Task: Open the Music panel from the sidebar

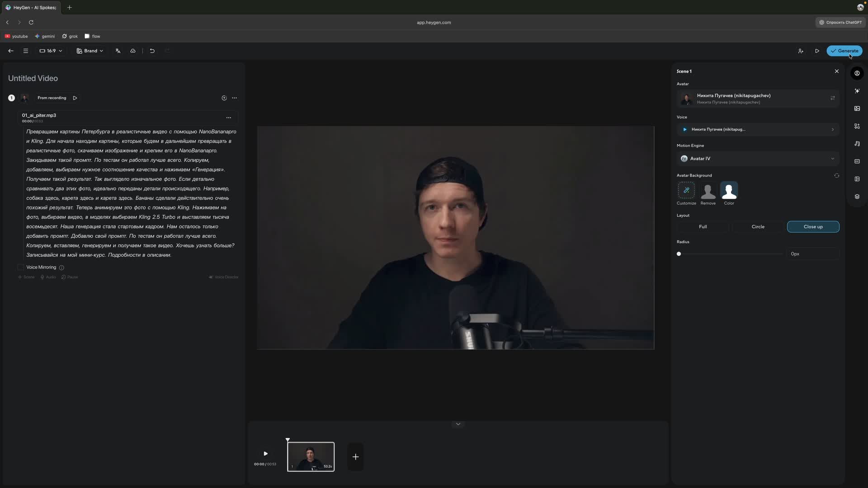Action: coord(858,143)
